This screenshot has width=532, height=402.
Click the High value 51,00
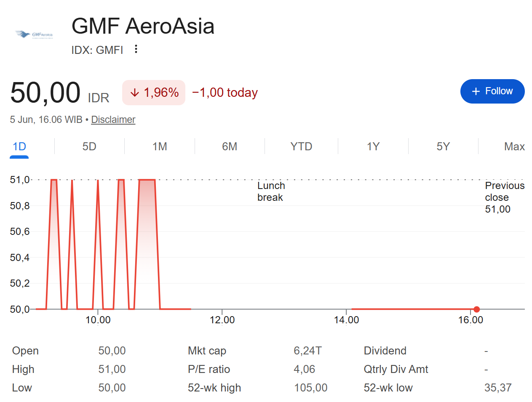[x=112, y=369]
